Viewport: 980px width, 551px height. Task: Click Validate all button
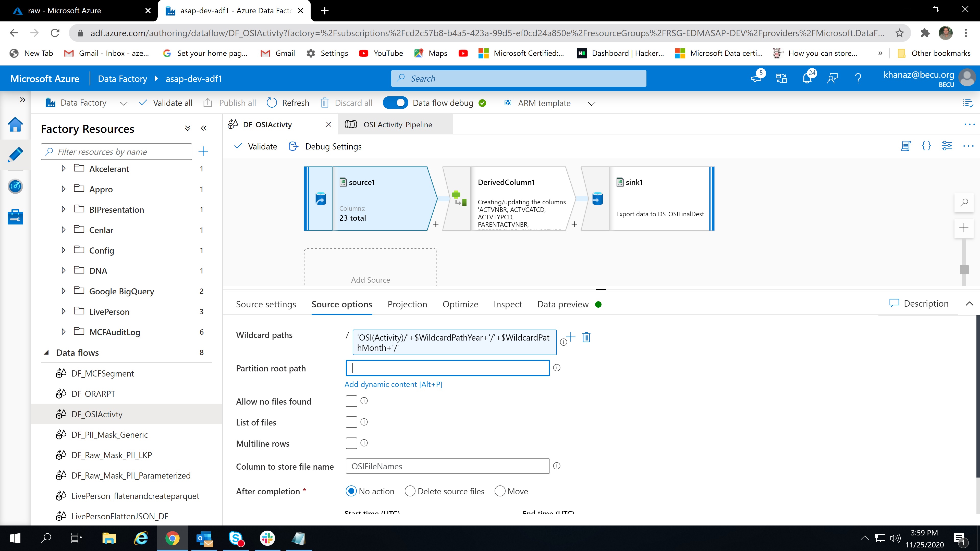coord(166,103)
